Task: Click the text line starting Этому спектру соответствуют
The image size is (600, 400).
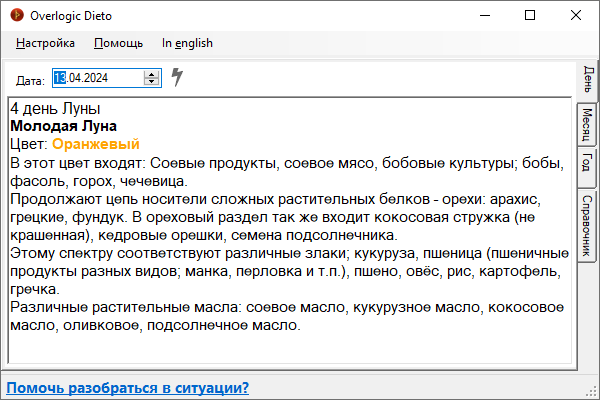Action: coord(290,253)
